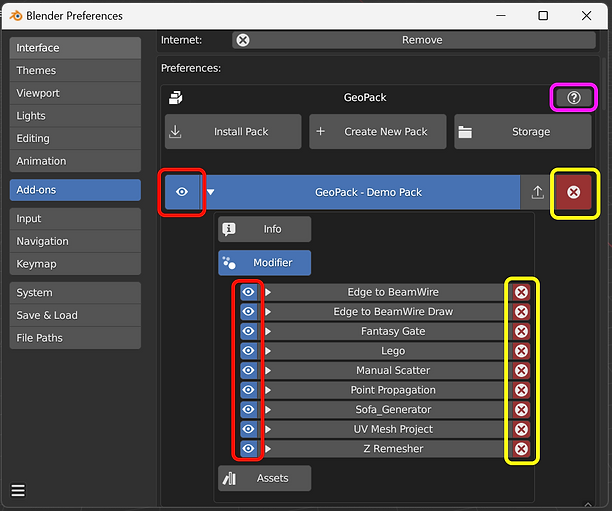612x511 pixels.
Task: Expand the Lego entry
Action: click(x=268, y=351)
